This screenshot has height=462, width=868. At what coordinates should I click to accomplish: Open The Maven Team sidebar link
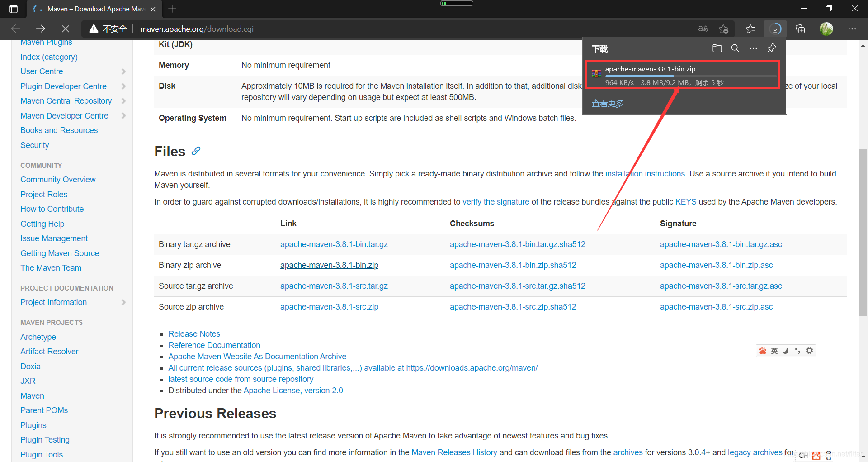(51, 268)
